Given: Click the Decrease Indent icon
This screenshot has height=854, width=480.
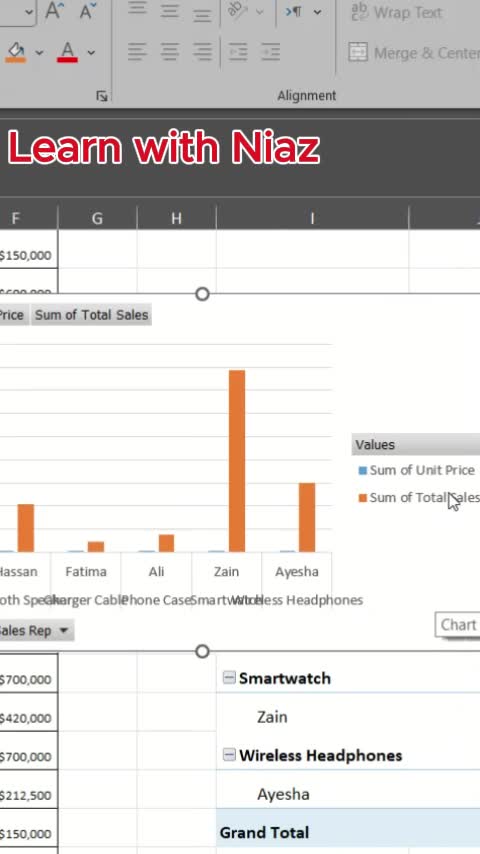Looking at the screenshot, I should click(x=238, y=52).
